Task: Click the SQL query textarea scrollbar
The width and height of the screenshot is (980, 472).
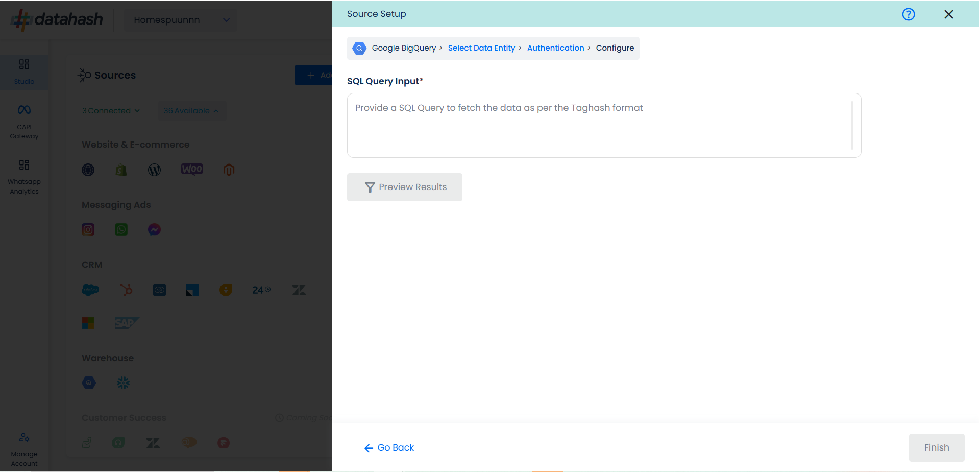Action: point(852,125)
